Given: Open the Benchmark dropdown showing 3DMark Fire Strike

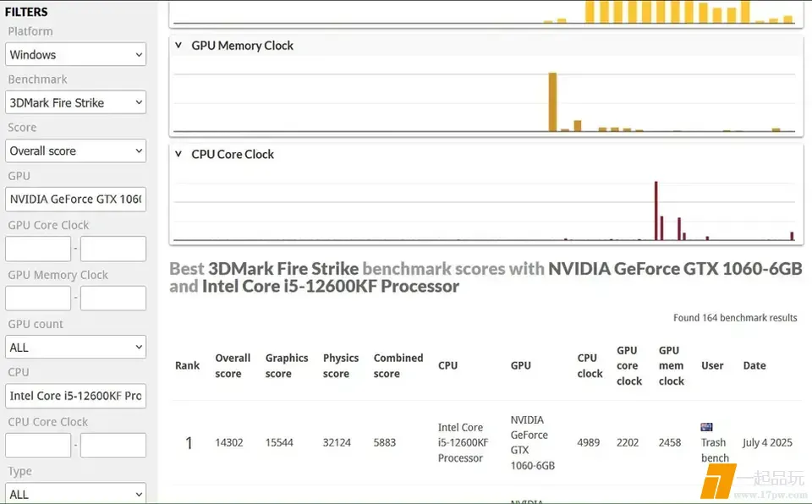Looking at the screenshot, I should [75, 102].
